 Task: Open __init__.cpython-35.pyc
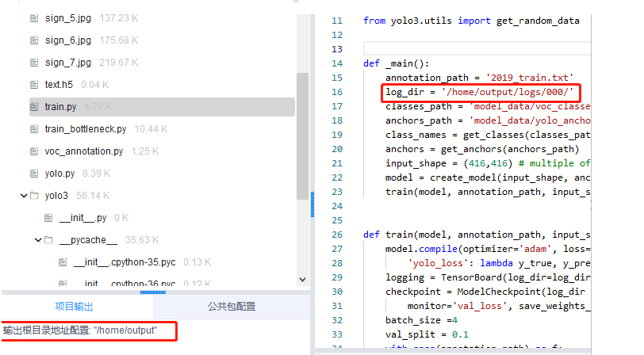pos(125,261)
